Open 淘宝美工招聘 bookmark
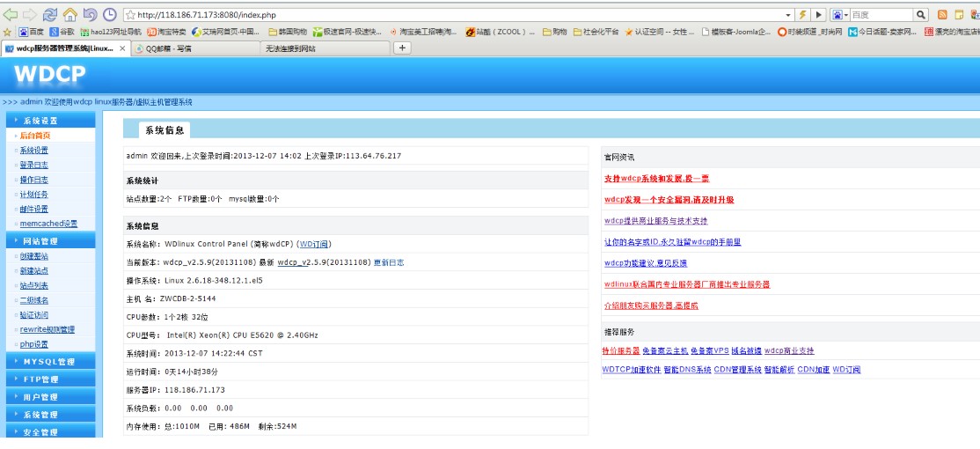 coord(423,32)
